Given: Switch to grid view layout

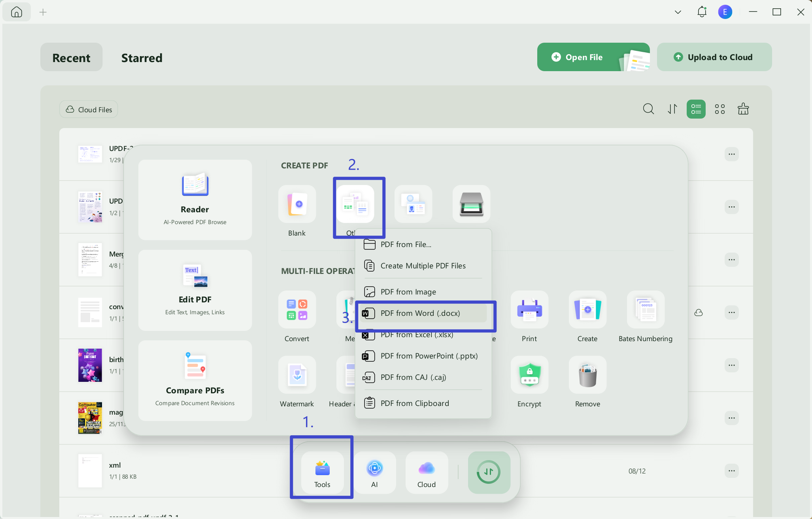Looking at the screenshot, I should tap(719, 109).
